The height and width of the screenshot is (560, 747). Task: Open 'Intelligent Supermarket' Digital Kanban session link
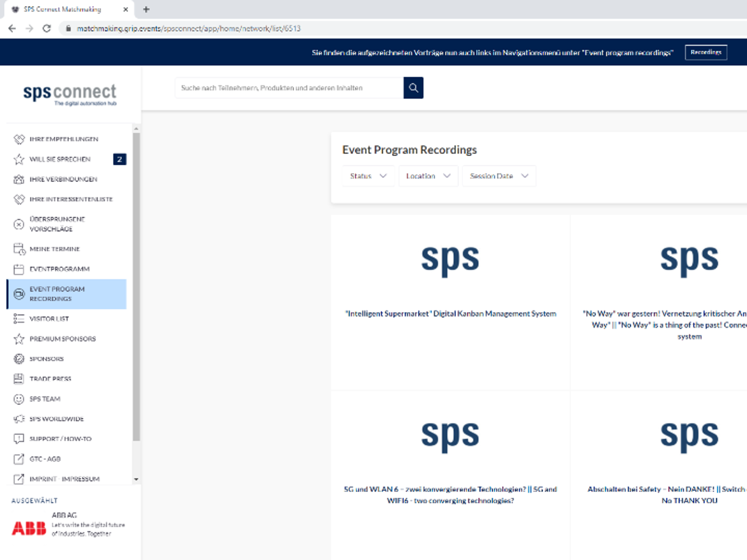pos(450,314)
